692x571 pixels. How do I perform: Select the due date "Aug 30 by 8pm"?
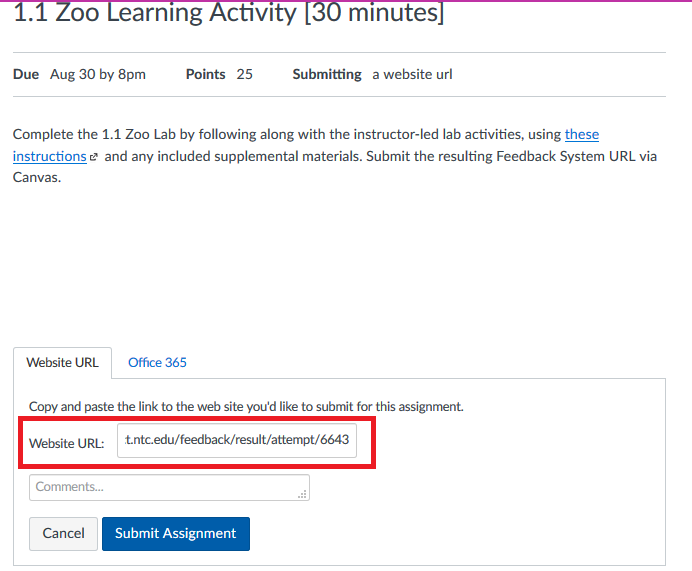(x=98, y=74)
